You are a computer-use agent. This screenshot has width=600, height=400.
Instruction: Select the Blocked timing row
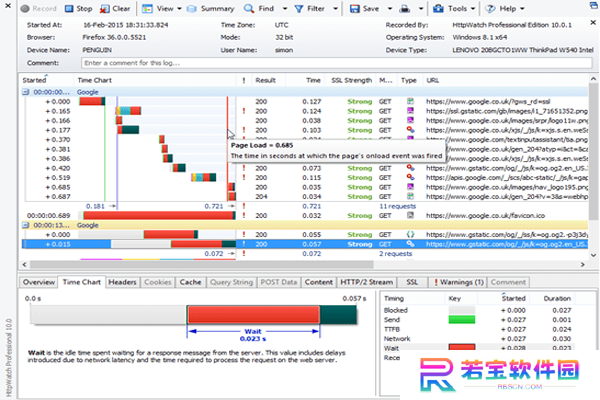tap(478, 310)
